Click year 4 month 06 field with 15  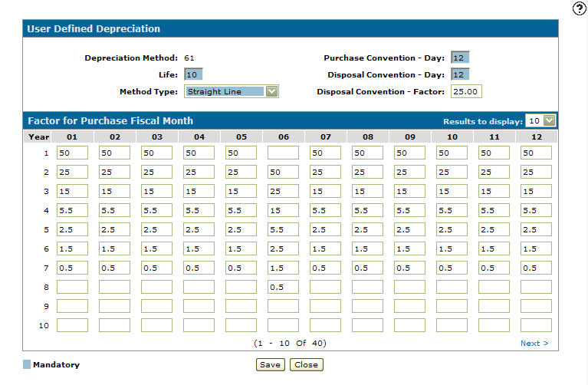[283, 210]
